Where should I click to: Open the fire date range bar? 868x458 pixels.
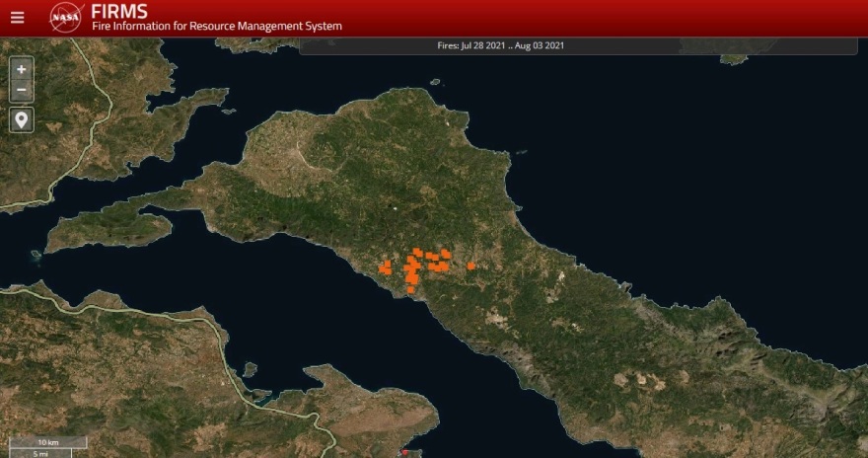pyautogui.click(x=501, y=45)
